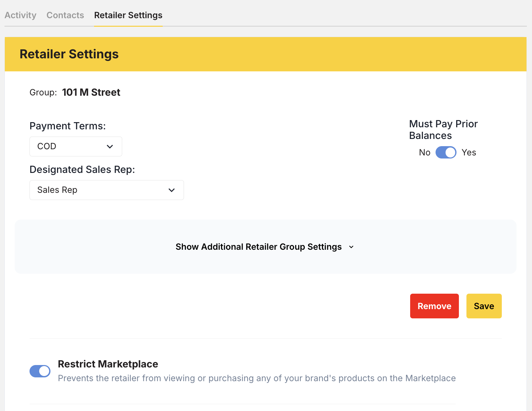Toggle the Must Pay Prior Balances switch
Viewport: 532px width, 411px height.
point(446,152)
